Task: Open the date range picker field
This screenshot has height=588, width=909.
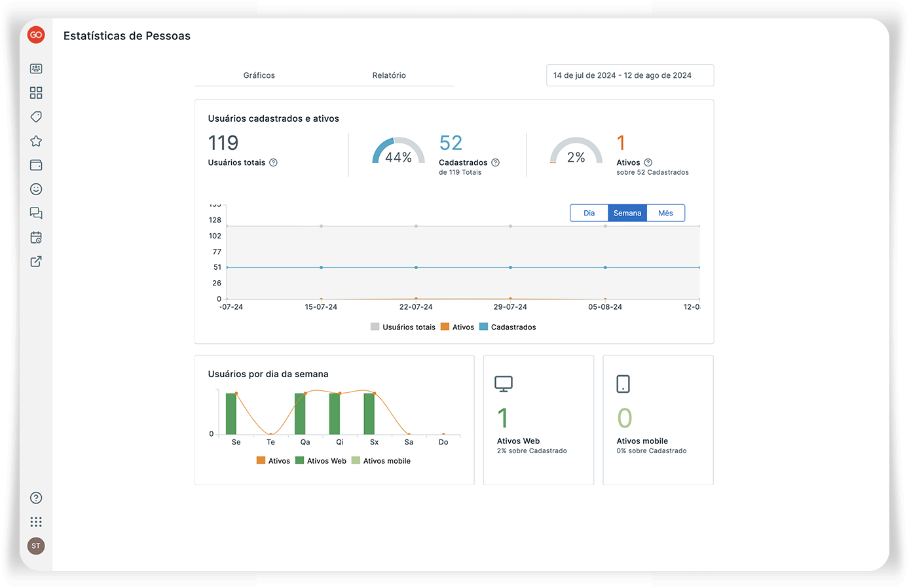Action: click(x=630, y=75)
